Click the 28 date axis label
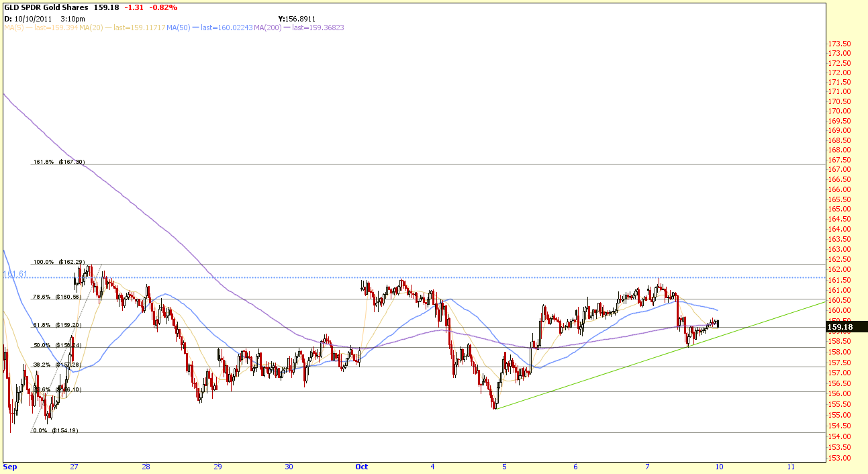The height and width of the screenshot is (474, 868). [146, 467]
